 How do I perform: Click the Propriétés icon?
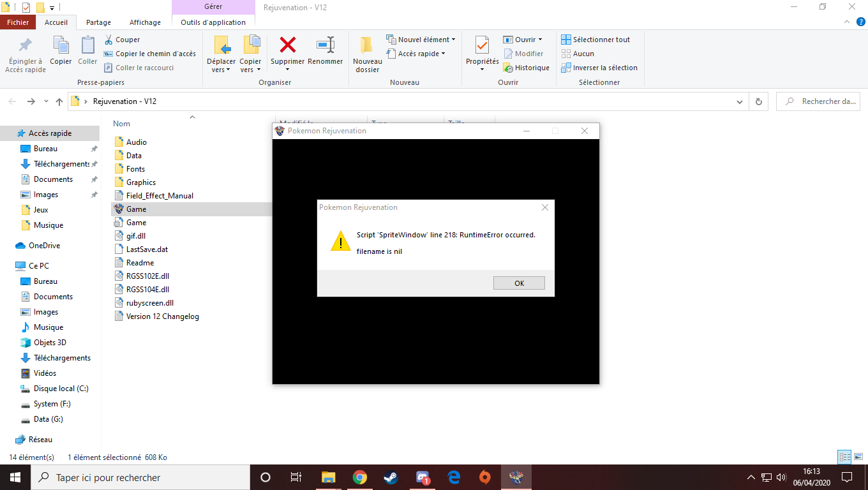(x=482, y=45)
